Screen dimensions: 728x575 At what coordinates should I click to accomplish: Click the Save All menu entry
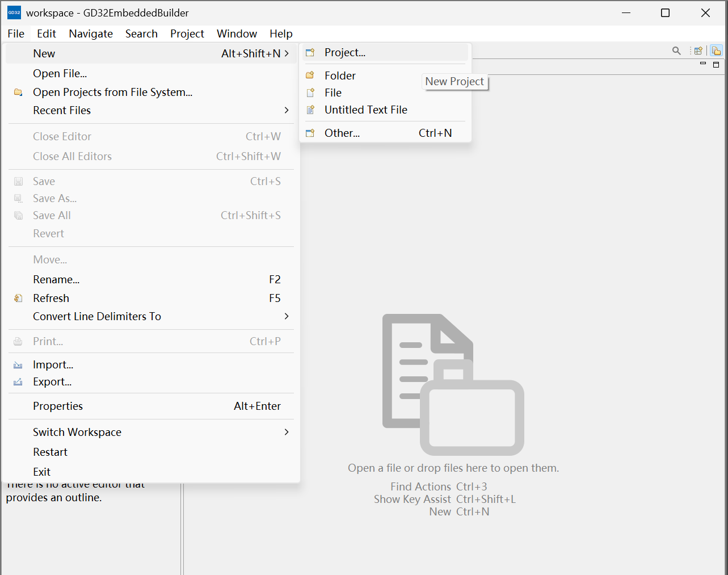(151, 215)
